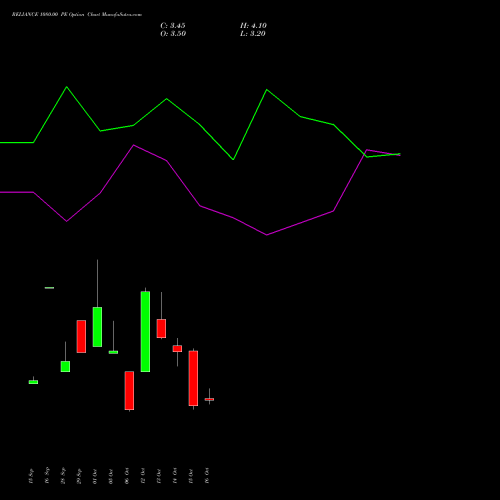Screen dimensions: 500x500
Task: Click the RELIANCE PE Option chart title
Action: [77, 15]
